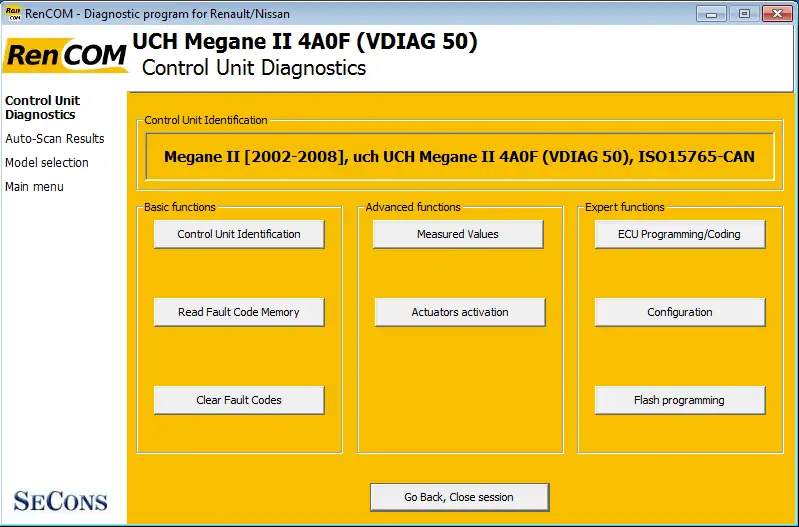Click the SECONS logo
The height and width of the screenshot is (527, 799).
click(61, 501)
